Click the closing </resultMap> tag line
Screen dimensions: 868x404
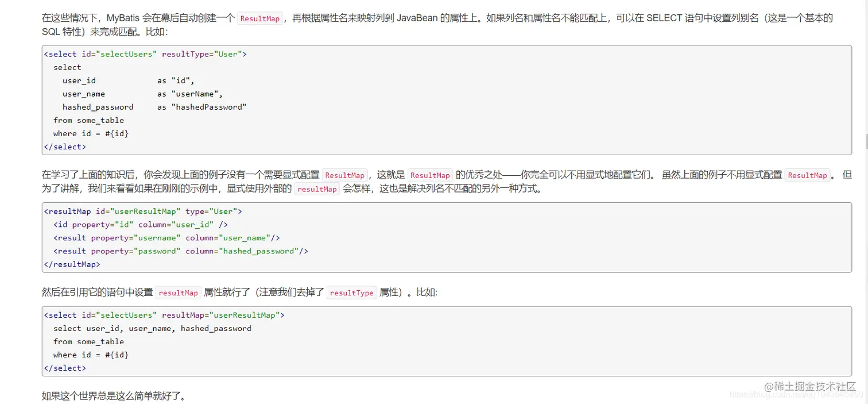(72, 264)
